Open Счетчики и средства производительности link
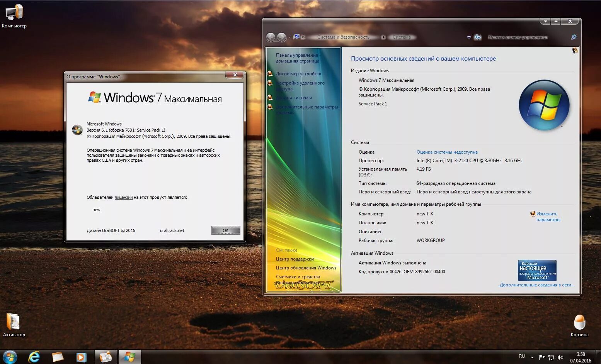601x364 pixels. (x=298, y=279)
